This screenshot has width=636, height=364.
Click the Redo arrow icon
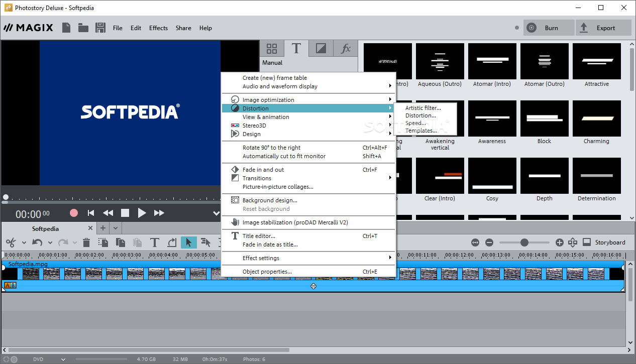63,242
